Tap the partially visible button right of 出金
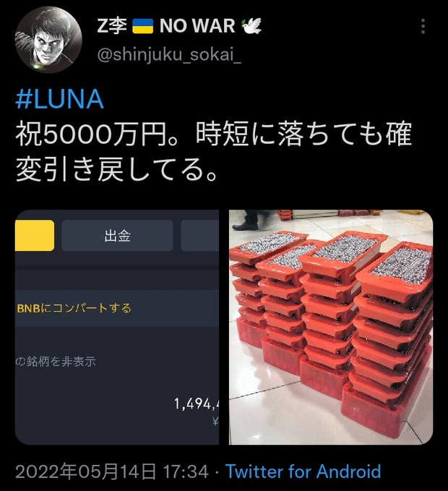Image resolution: width=448 pixels, height=491 pixels. coord(199,236)
